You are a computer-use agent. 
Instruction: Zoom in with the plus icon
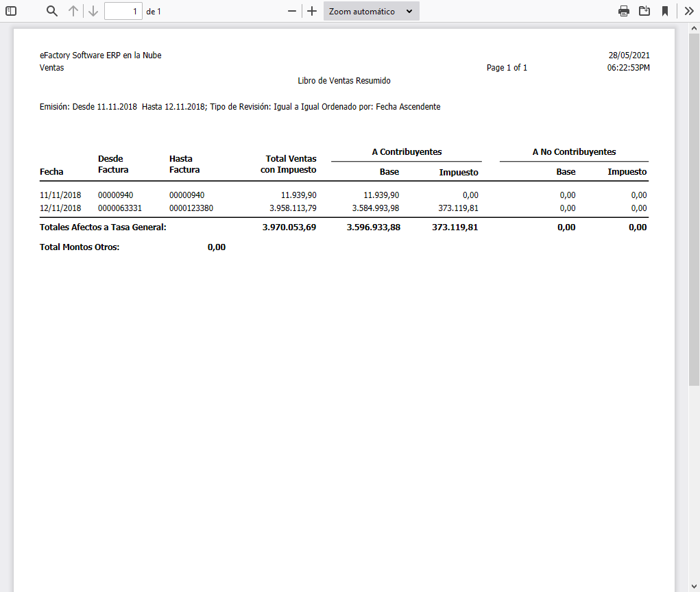tap(312, 11)
